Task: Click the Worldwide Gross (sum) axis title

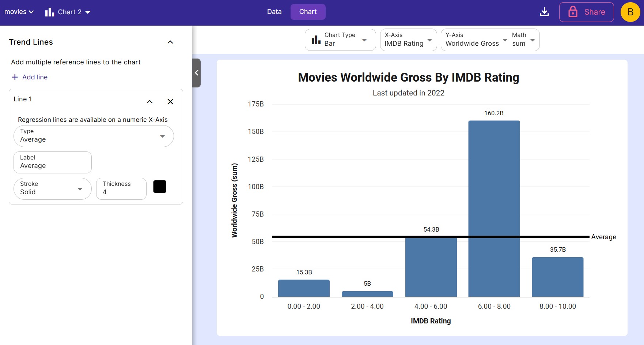Action: (234, 200)
